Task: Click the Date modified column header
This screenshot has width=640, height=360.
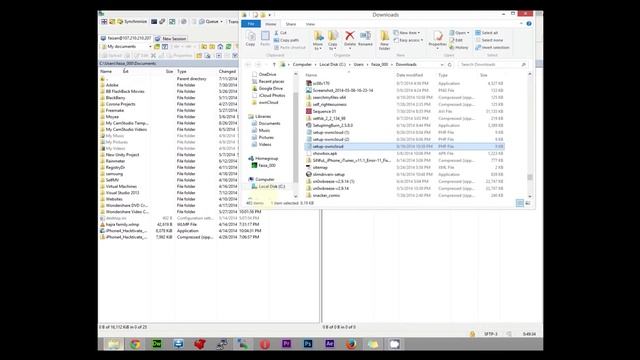Action: click(409, 75)
